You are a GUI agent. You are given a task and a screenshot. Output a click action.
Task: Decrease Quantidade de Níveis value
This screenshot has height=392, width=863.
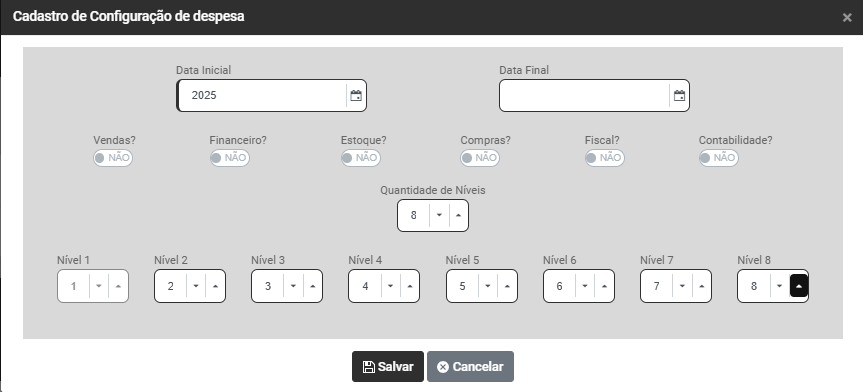point(439,215)
